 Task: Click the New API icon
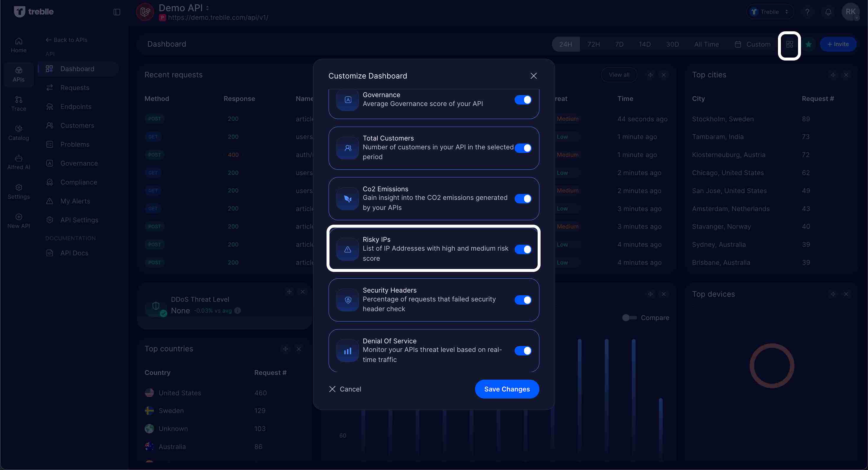19,217
